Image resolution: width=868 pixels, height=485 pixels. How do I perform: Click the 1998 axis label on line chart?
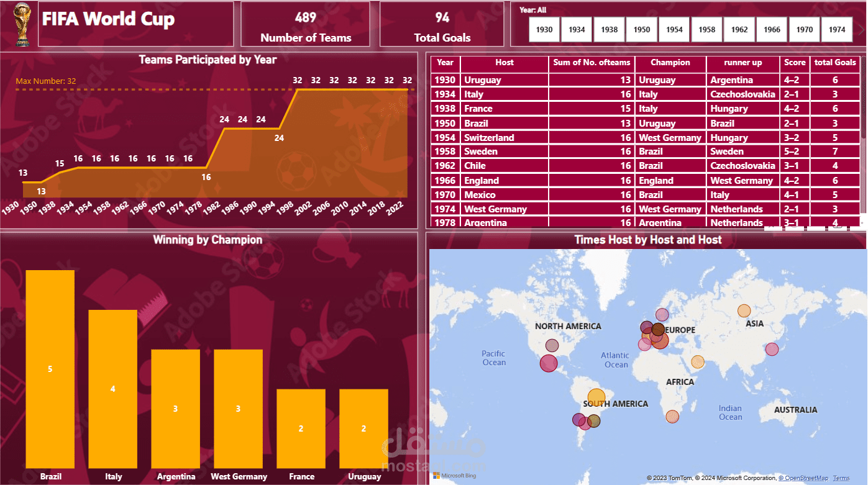(286, 207)
